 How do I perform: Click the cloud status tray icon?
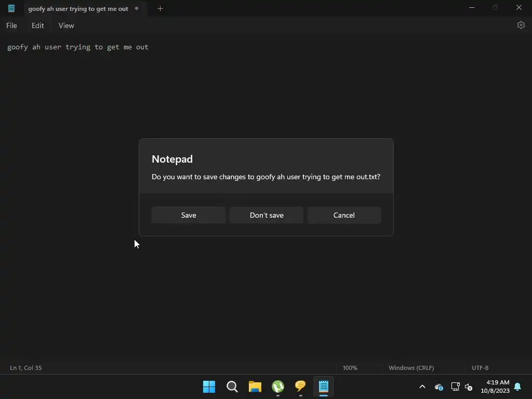438,387
